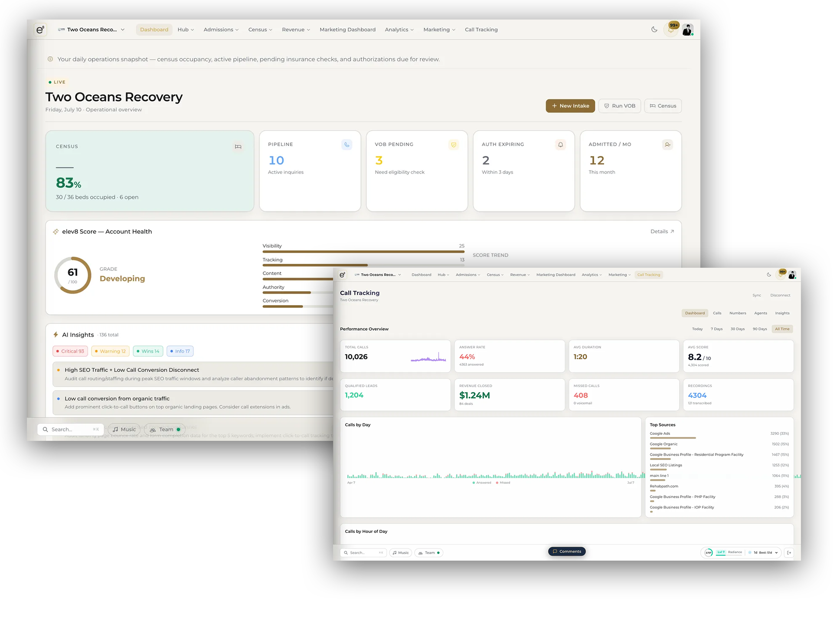Click the New Intake button
840x624 pixels.
click(x=570, y=106)
